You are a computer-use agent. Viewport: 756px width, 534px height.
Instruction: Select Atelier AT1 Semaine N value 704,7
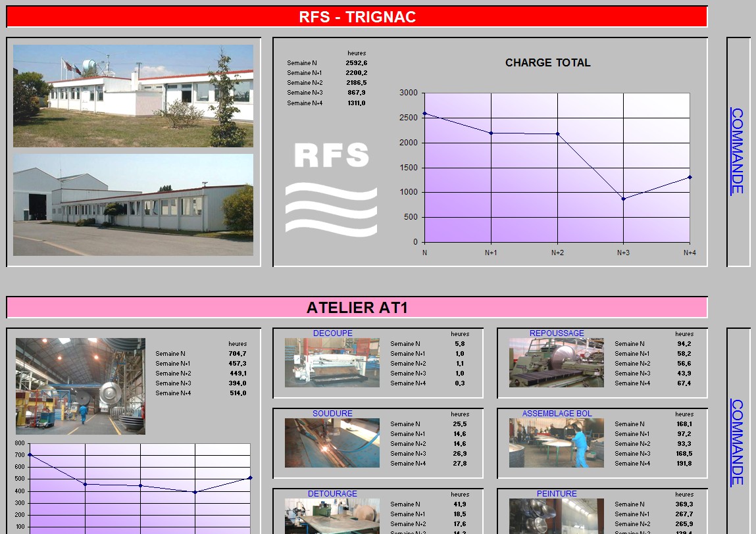coord(238,354)
